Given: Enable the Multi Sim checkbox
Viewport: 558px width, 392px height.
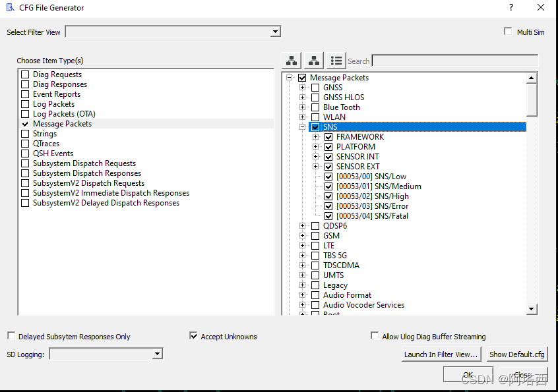Looking at the screenshot, I should [508, 31].
